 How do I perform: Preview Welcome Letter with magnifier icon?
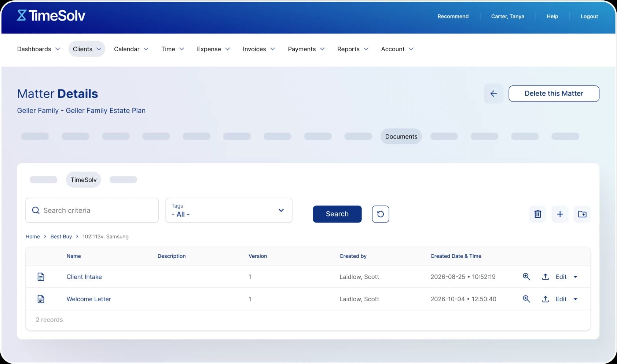526,299
